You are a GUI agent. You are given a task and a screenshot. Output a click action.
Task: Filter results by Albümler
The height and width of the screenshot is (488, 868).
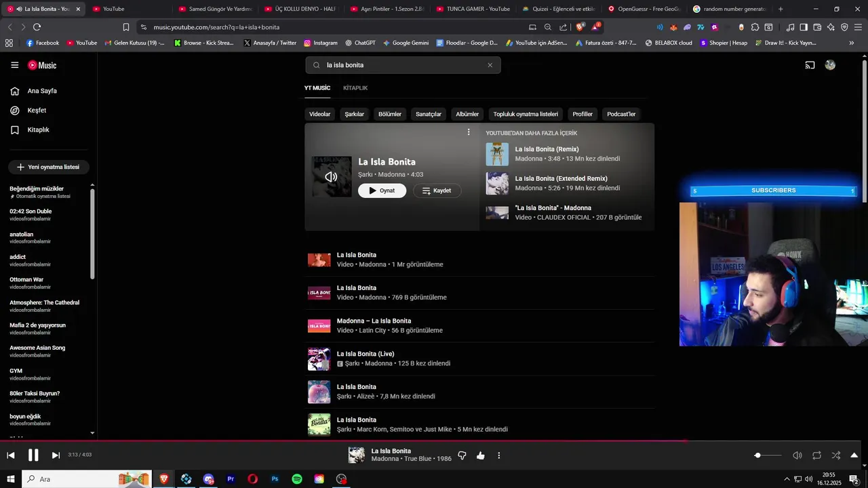(467, 114)
